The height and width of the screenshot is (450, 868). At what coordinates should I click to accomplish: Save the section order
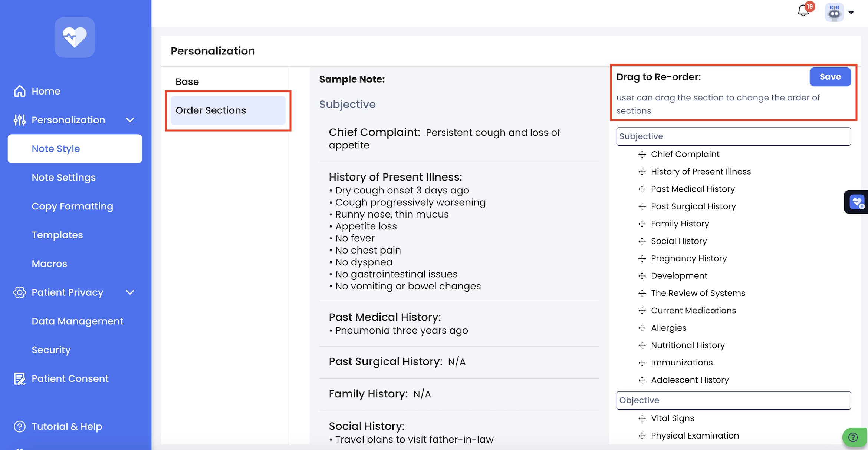(x=830, y=77)
